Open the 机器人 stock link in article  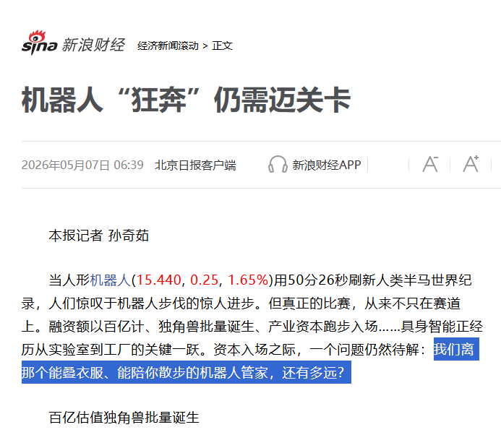pyautogui.click(x=111, y=280)
